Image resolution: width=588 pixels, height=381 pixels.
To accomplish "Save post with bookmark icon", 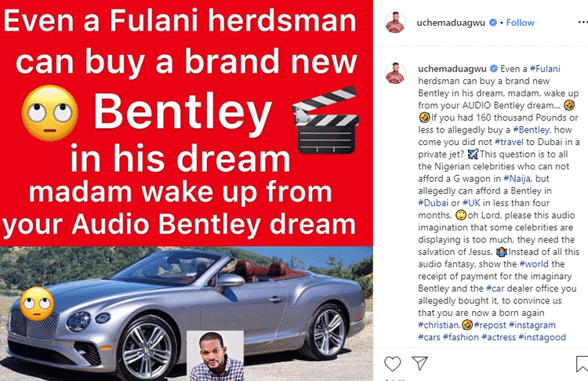I will (582, 364).
